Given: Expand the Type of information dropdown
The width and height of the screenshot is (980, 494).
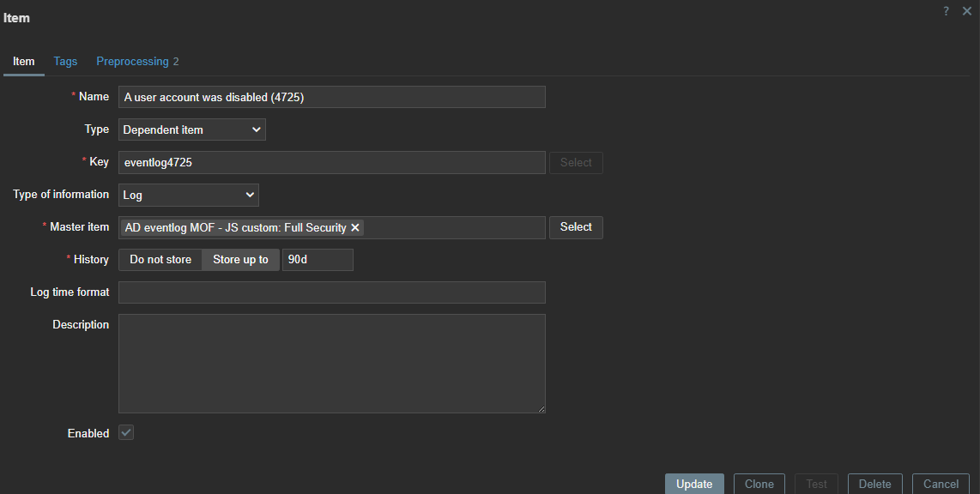Looking at the screenshot, I should pos(189,195).
